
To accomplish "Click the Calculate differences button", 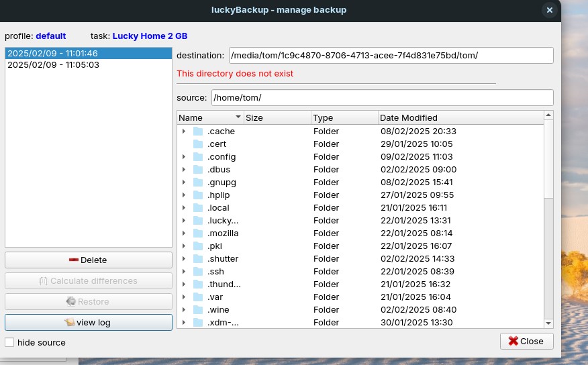I will point(89,280).
